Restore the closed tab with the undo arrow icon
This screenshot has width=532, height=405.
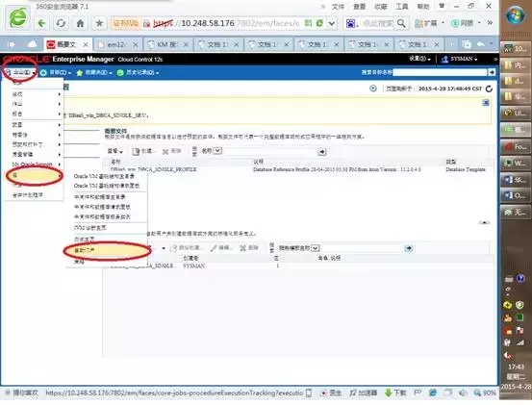pos(480,44)
